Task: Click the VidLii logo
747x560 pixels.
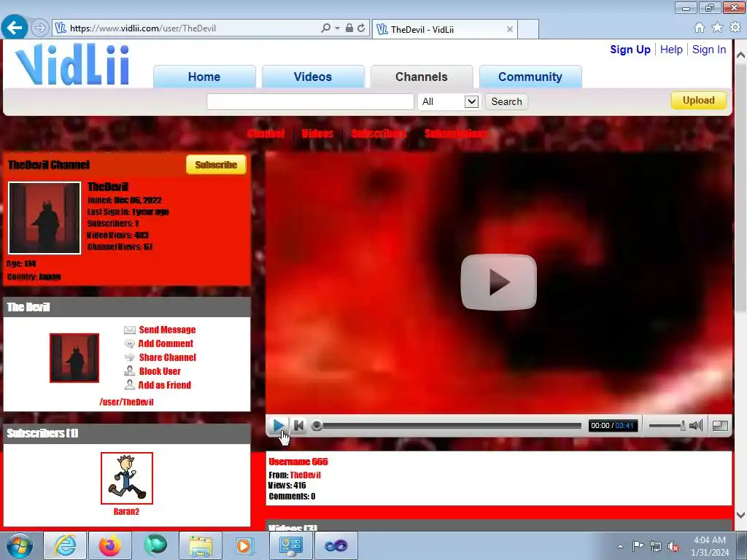Action: pos(72,65)
